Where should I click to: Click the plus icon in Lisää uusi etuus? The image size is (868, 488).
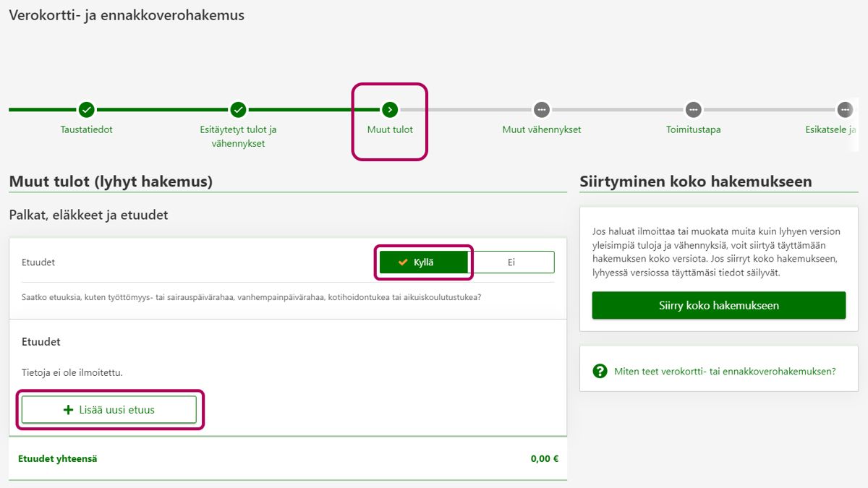pyautogui.click(x=69, y=410)
